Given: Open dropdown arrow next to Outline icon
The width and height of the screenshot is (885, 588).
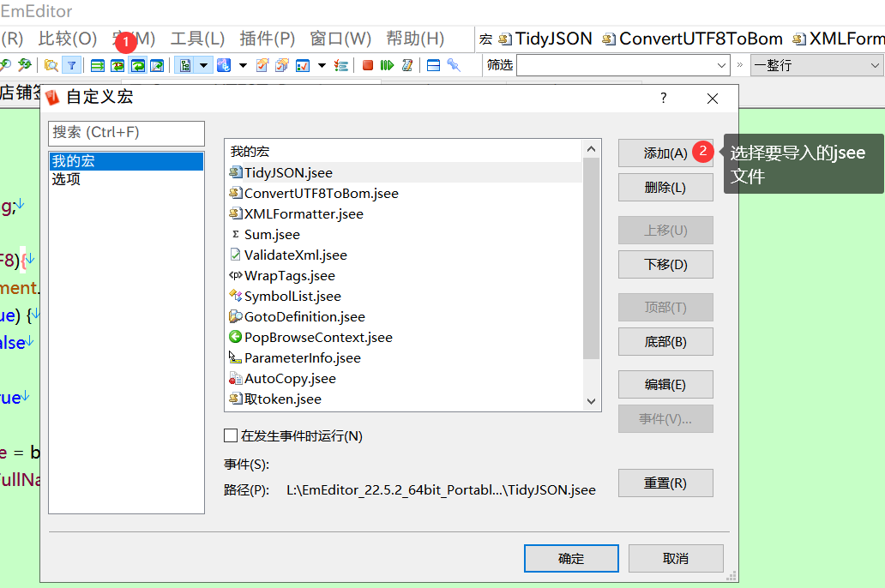Looking at the screenshot, I should pos(203,65).
